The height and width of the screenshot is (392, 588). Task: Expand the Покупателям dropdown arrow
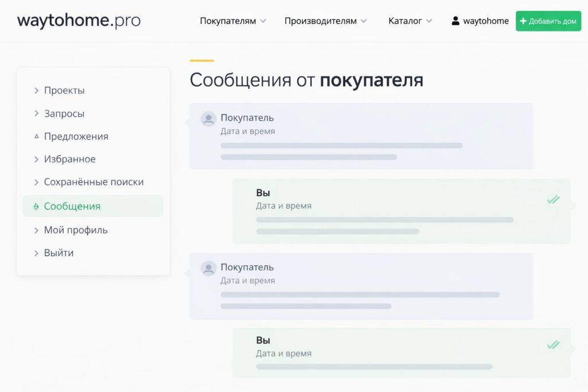tap(263, 21)
